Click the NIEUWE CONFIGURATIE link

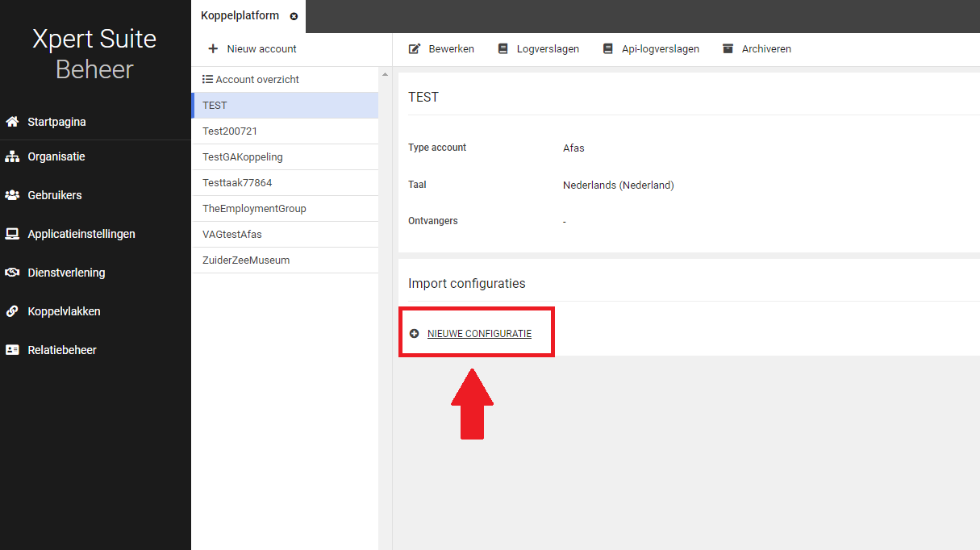click(479, 334)
